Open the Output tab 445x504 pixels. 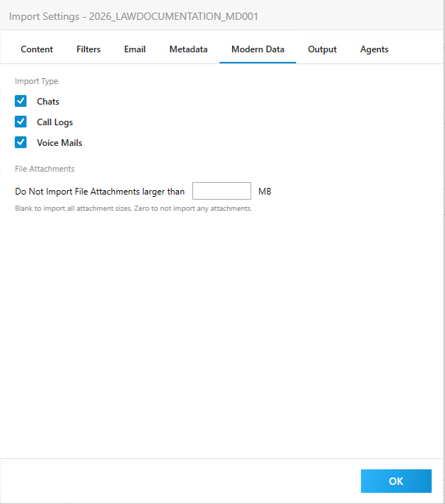tap(322, 49)
